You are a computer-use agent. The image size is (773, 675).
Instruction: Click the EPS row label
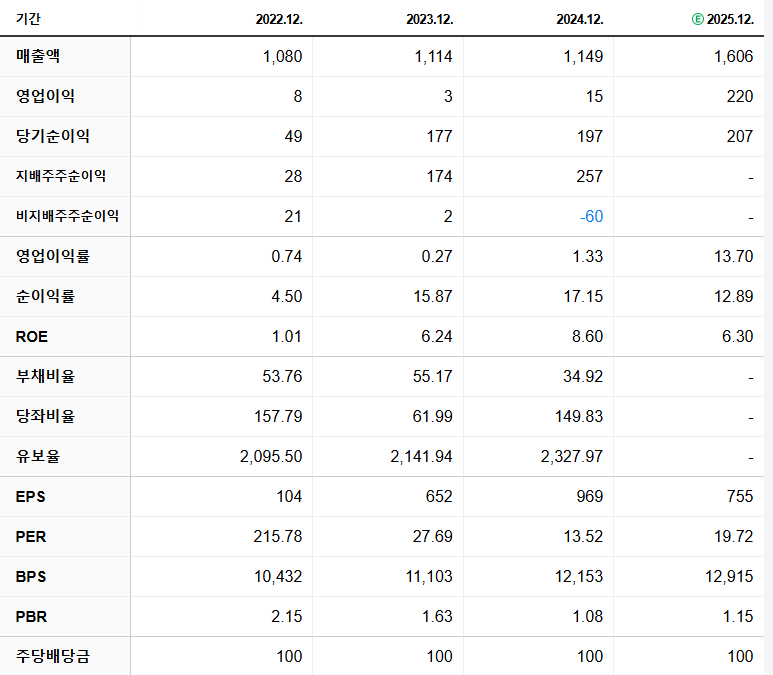tap(30, 496)
